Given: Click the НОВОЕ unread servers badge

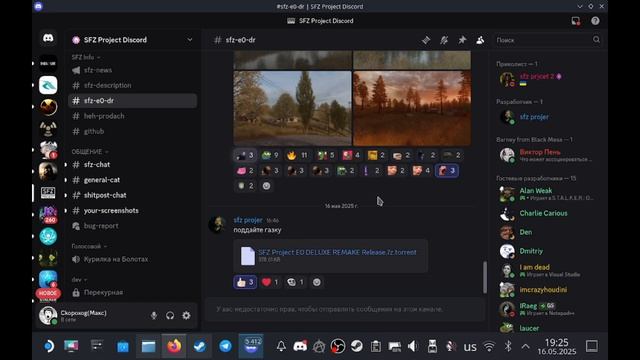Looking at the screenshot, I should [x=48, y=293].
